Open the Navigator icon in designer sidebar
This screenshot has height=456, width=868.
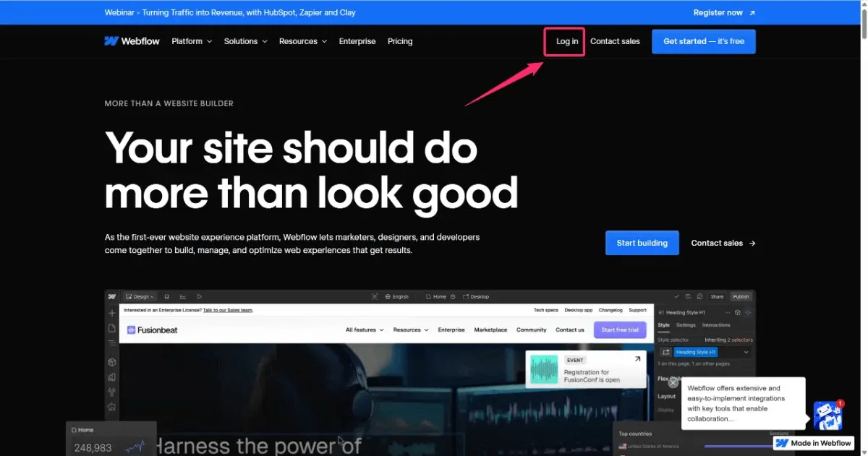point(112,343)
